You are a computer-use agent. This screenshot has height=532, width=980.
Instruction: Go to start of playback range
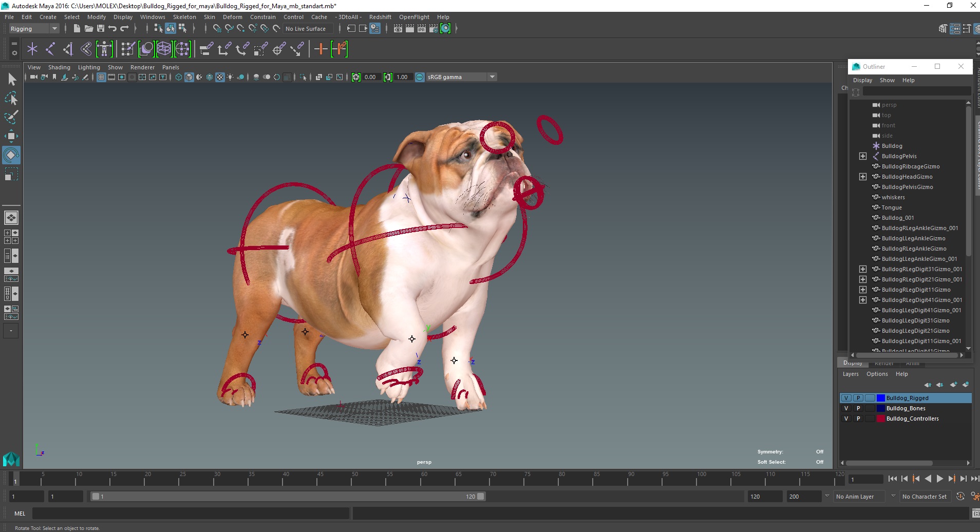tap(892, 479)
